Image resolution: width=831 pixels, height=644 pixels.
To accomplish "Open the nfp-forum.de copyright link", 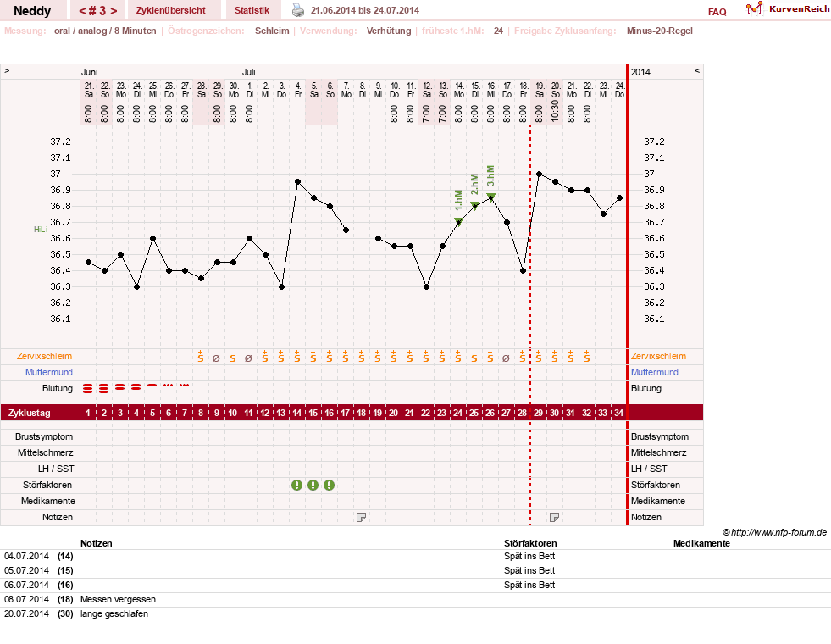I will coord(775,532).
